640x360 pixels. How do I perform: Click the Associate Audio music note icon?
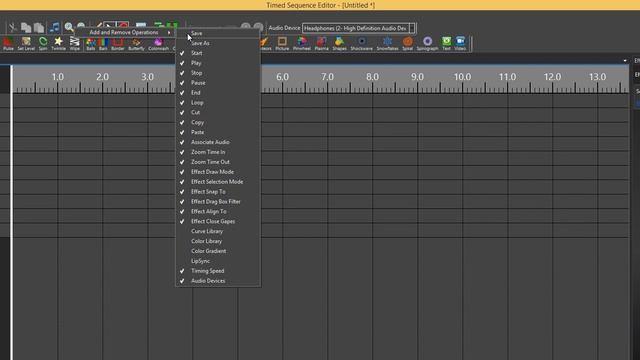point(54,28)
